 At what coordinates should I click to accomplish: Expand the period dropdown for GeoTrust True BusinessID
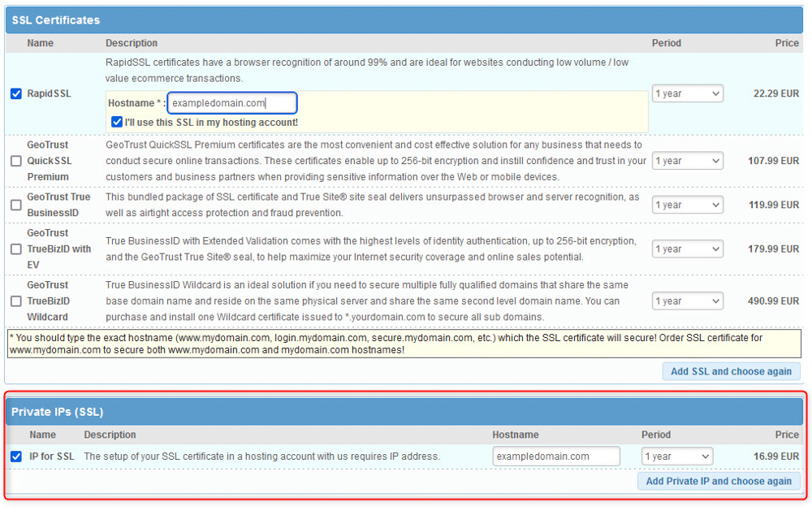[687, 205]
